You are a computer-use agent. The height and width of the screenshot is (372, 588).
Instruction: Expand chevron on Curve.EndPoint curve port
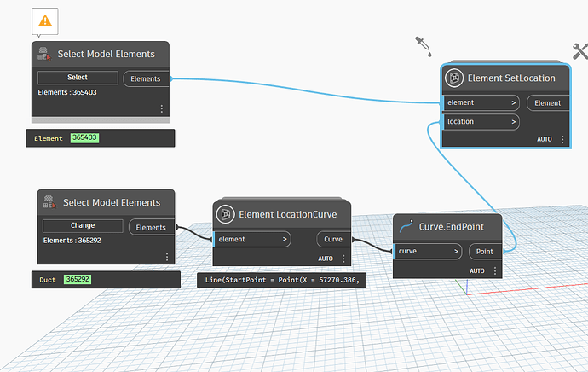[x=456, y=251]
